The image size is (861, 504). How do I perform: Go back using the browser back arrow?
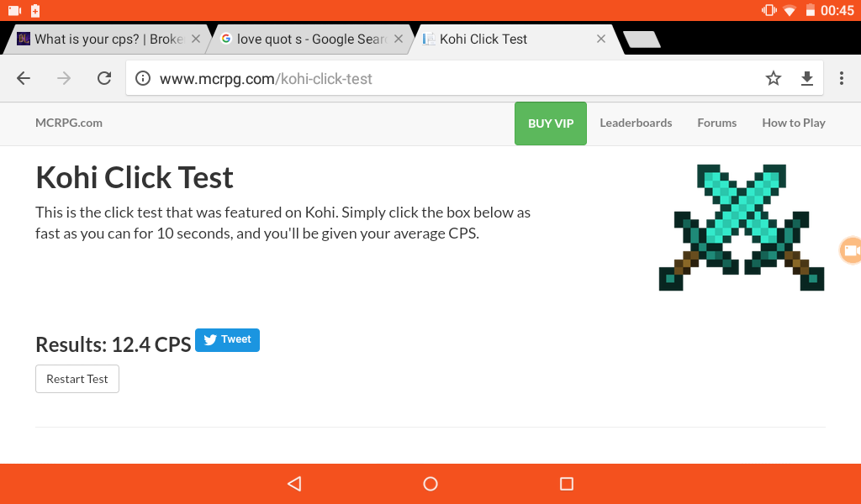[24, 78]
